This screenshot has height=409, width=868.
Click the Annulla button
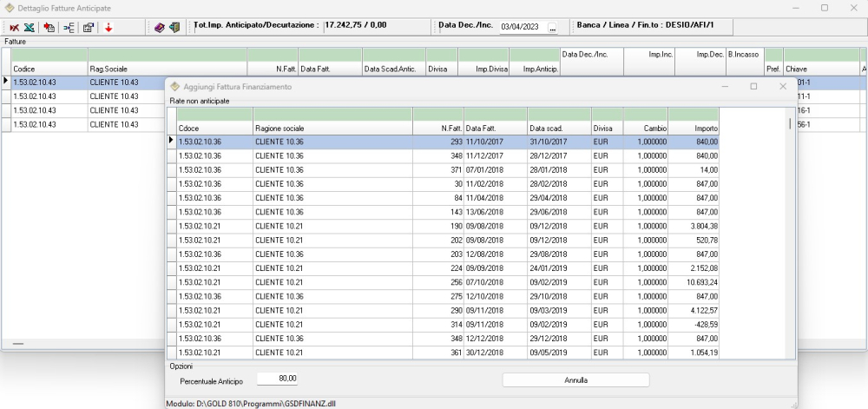click(x=575, y=380)
